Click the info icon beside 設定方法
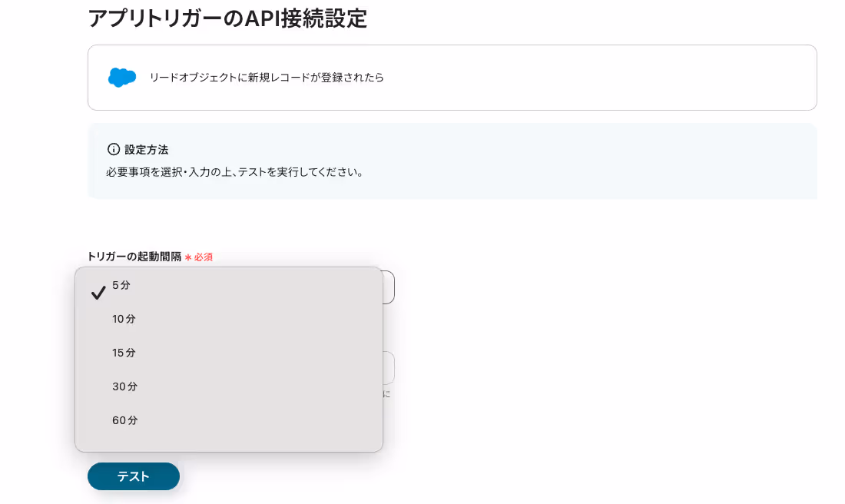The height and width of the screenshot is (504, 845). click(113, 149)
